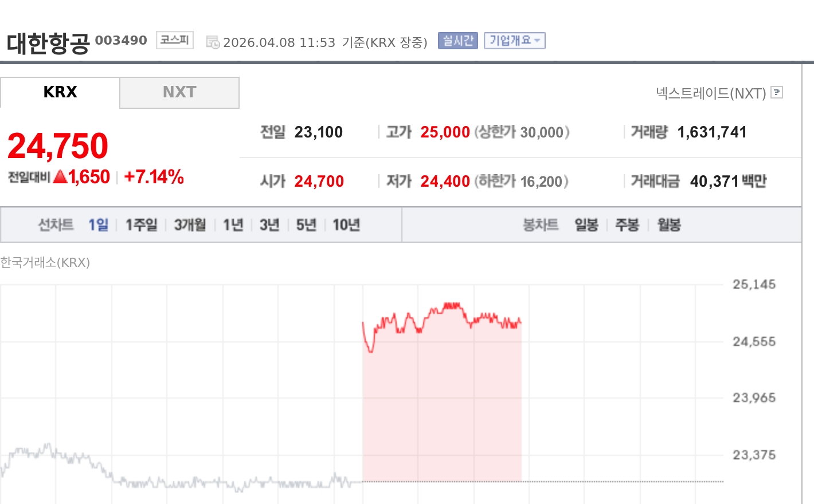Switch to the NXT tab
The width and height of the screenshot is (814, 504).
[x=179, y=92]
